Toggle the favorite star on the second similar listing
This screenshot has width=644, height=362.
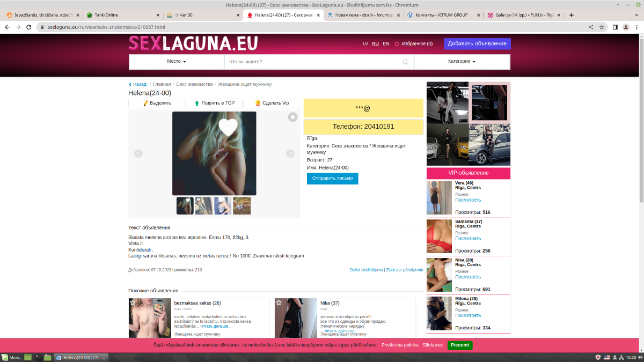279,302
